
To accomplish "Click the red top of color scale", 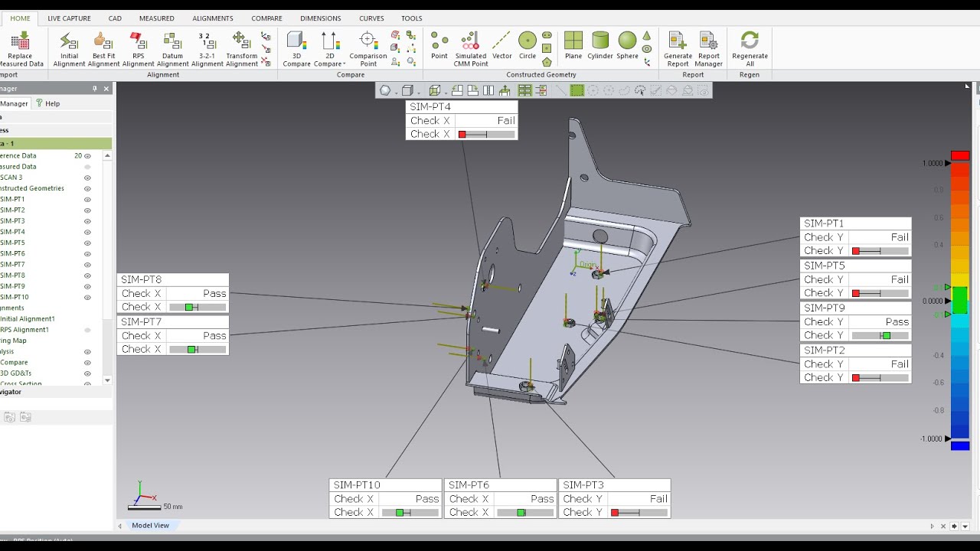I will tap(960, 156).
